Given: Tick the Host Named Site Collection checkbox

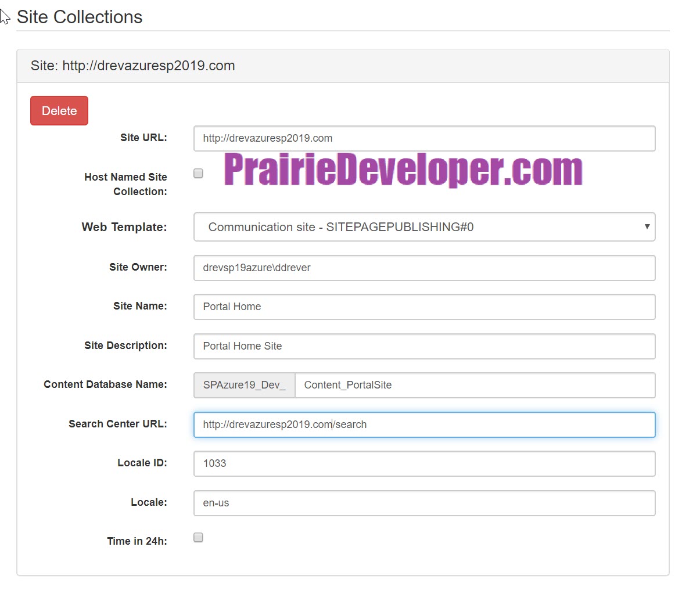Looking at the screenshot, I should point(198,173).
